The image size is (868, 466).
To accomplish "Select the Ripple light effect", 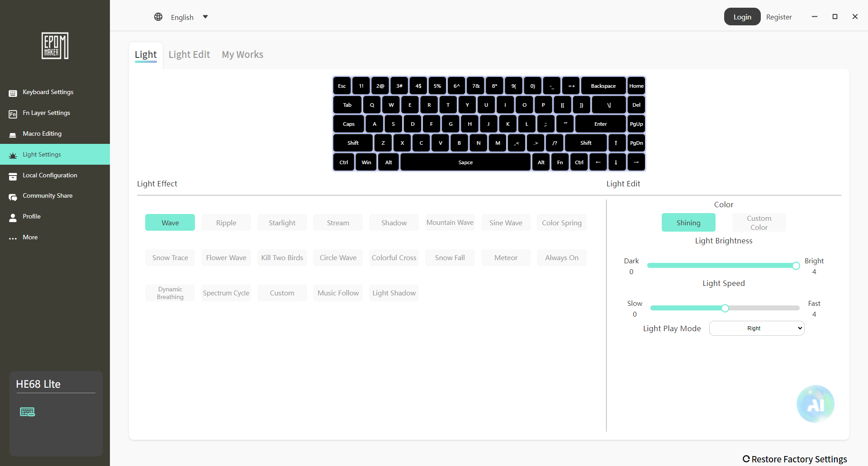I will [226, 223].
